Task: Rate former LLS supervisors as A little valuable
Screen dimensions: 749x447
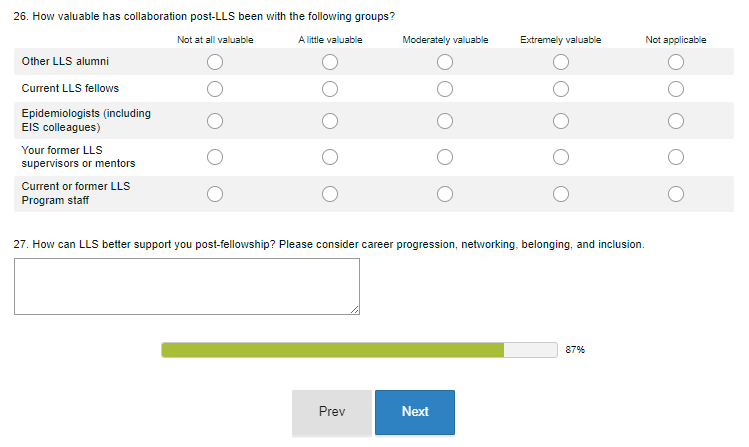Action: point(330,157)
